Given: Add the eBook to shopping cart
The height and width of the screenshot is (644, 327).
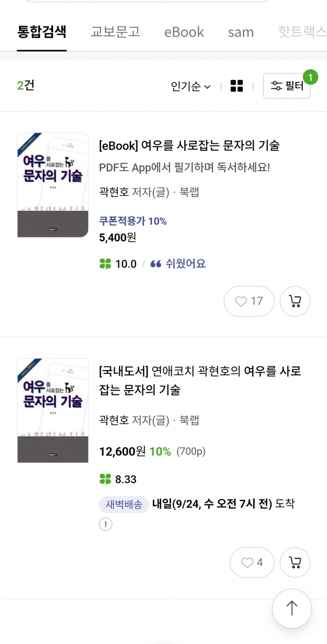Looking at the screenshot, I should tap(295, 301).
